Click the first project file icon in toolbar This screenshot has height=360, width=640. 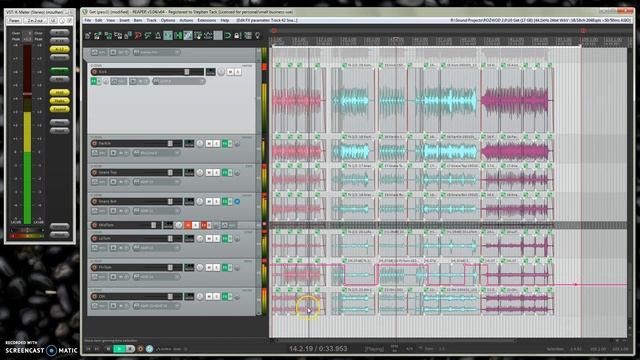(88, 36)
